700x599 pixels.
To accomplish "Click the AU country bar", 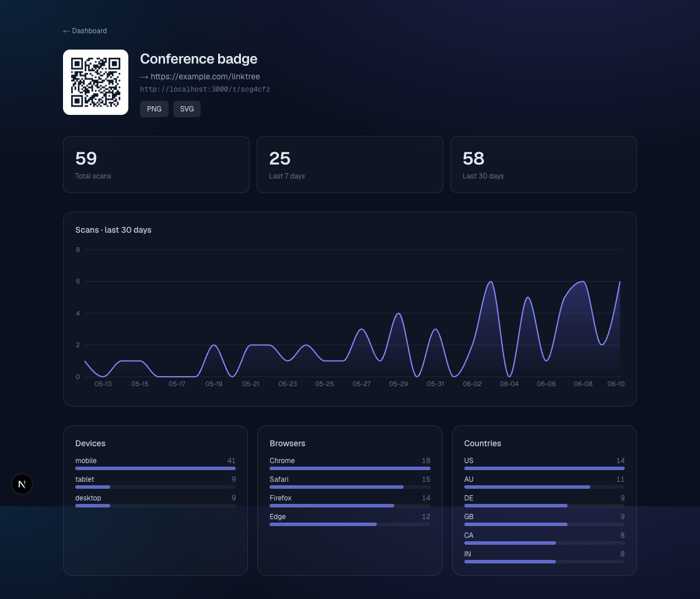I will click(x=544, y=487).
